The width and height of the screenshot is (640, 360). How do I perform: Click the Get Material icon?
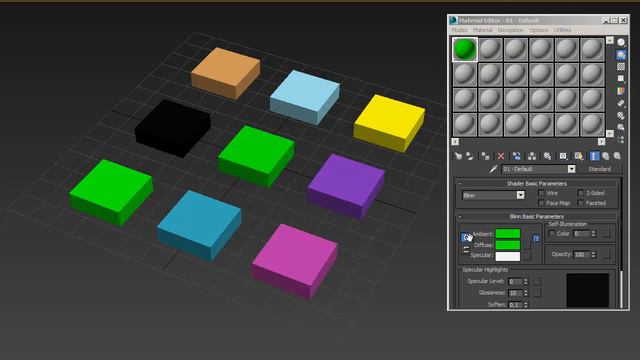[x=458, y=156]
